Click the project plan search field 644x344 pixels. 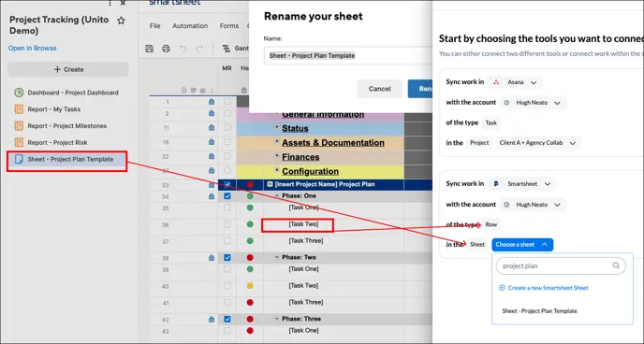point(561,266)
